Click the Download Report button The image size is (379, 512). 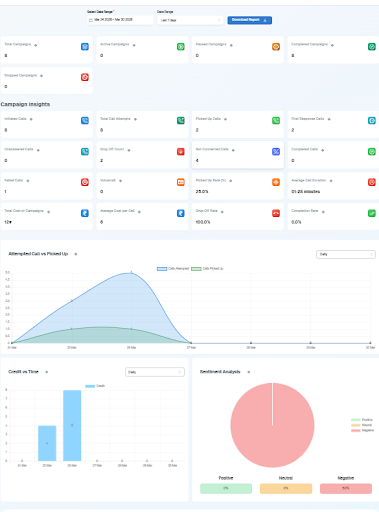click(x=250, y=20)
